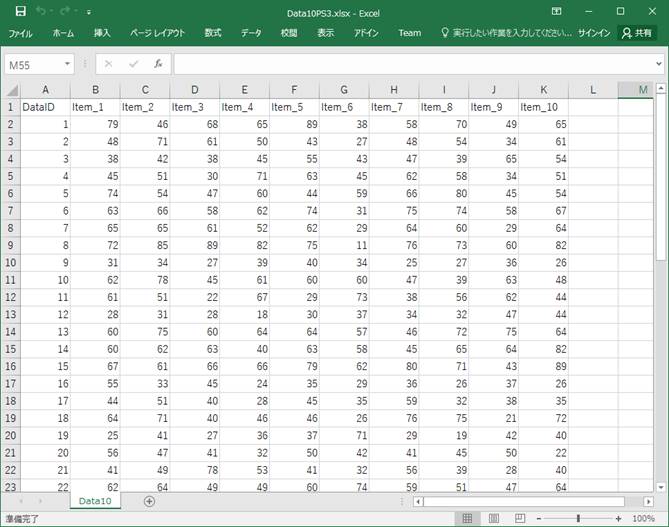
Task: Open the ホーム ribbon tab
Action: 62,33
